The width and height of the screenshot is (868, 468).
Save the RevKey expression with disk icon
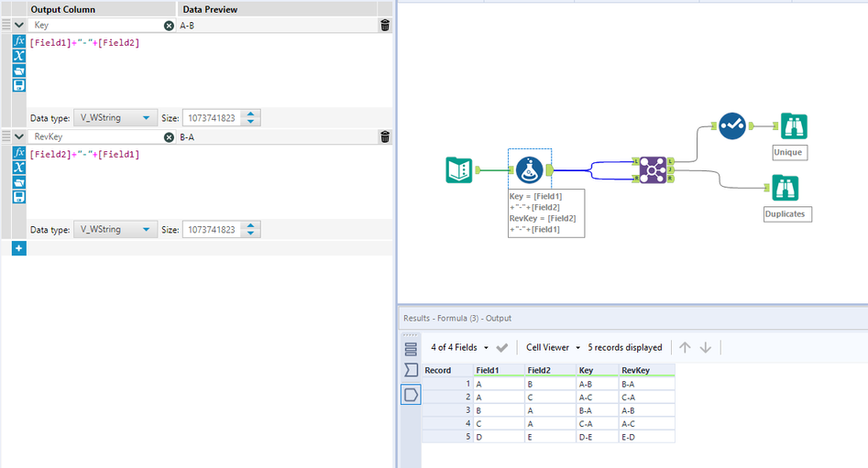click(x=19, y=197)
